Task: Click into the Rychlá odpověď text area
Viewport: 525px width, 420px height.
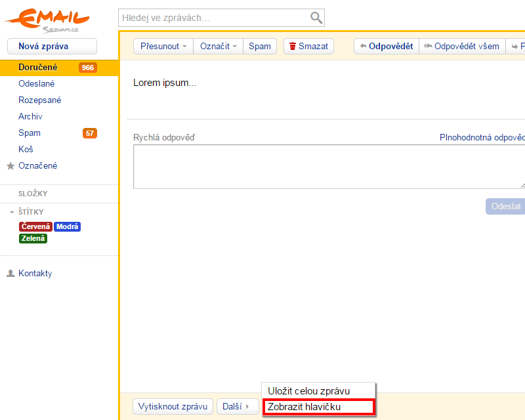Action: click(328, 167)
